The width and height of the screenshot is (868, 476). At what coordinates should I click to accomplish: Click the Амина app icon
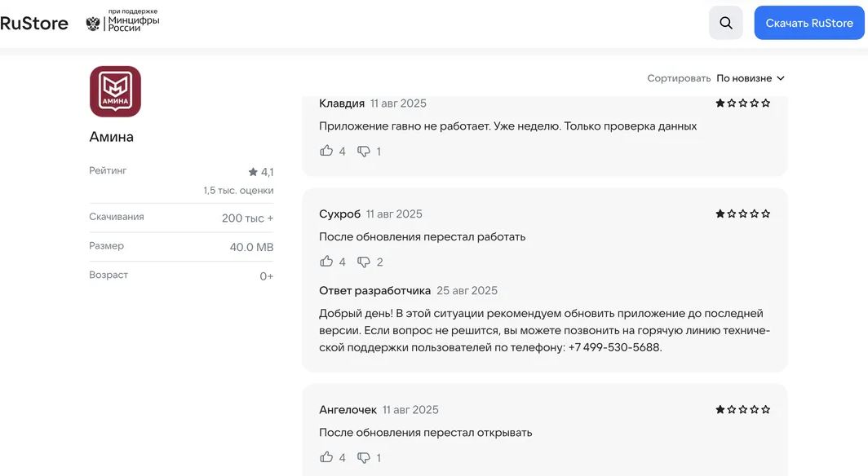pos(115,91)
